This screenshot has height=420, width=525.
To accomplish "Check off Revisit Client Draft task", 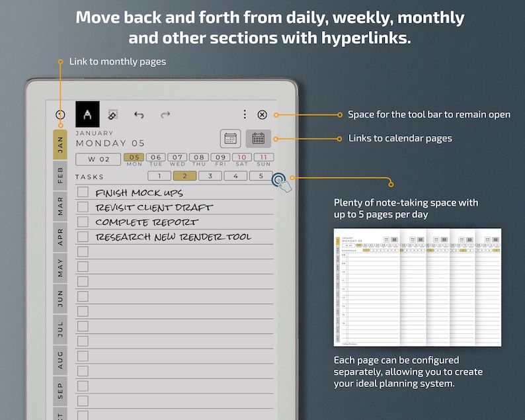I will click(x=83, y=207).
